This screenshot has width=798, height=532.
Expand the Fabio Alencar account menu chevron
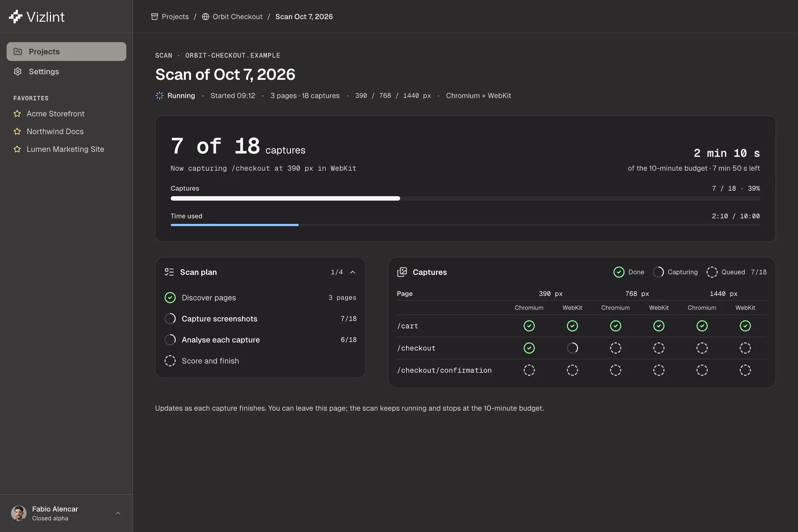pyautogui.click(x=118, y=513)
